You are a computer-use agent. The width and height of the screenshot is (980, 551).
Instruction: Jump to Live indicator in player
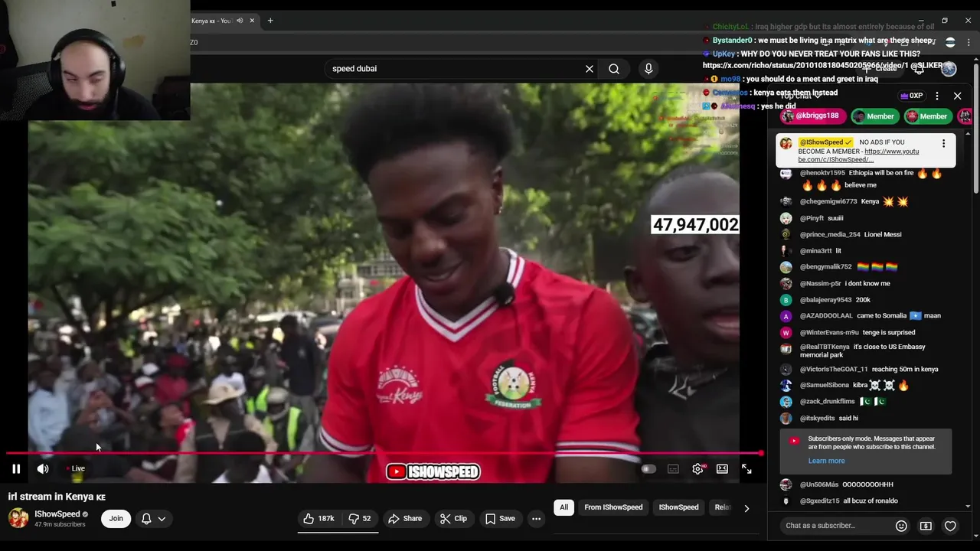(x=75, y=468)
